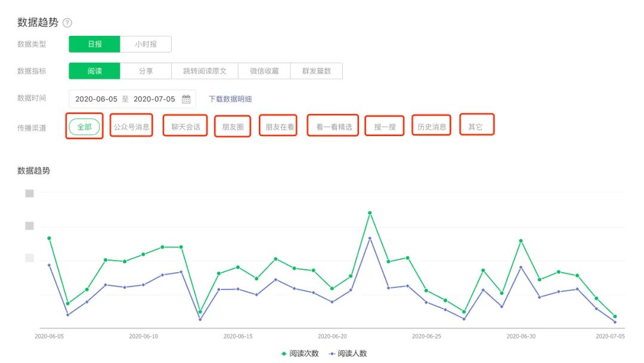Select the 看一看精选 channel filter
The width and height of the screenshot is (644, 363).
(x=333, y=127)
